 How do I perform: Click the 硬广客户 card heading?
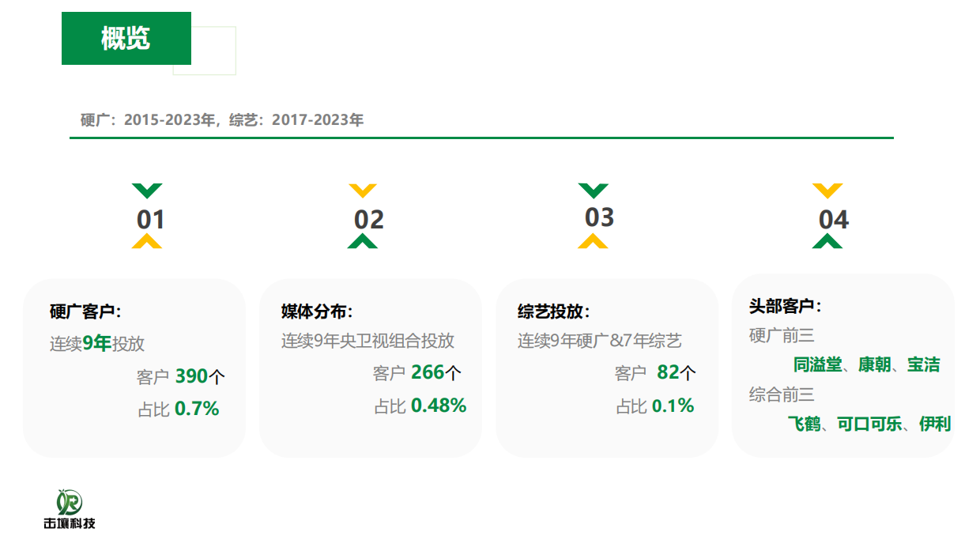pos(85,311)
